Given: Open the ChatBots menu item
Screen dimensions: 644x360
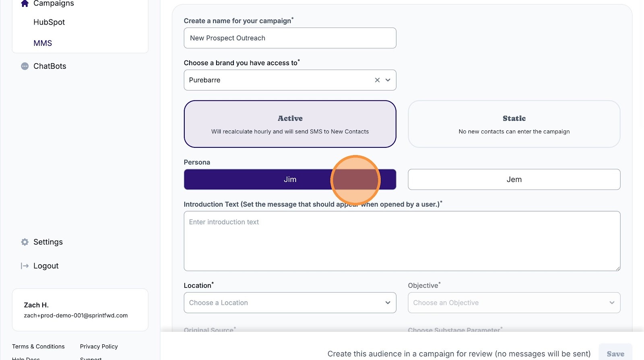Looking at the screenshot, I should coord(50,66).
